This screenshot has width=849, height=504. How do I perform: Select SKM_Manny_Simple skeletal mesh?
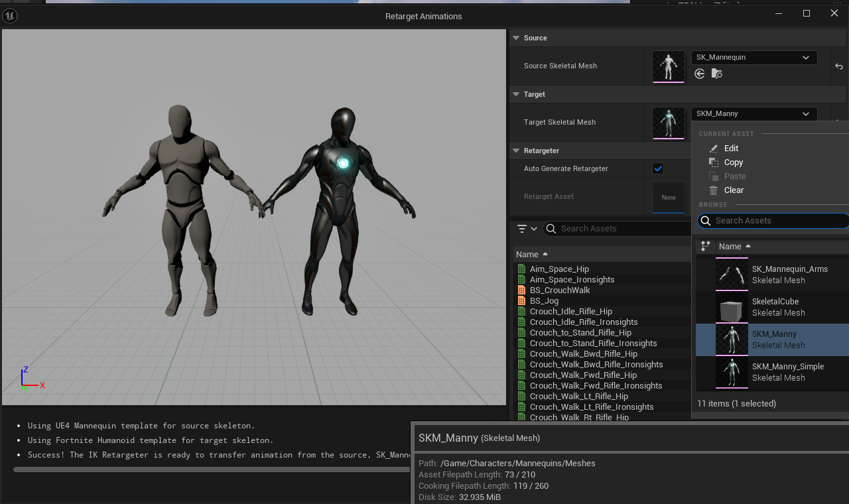pos(772,372)
